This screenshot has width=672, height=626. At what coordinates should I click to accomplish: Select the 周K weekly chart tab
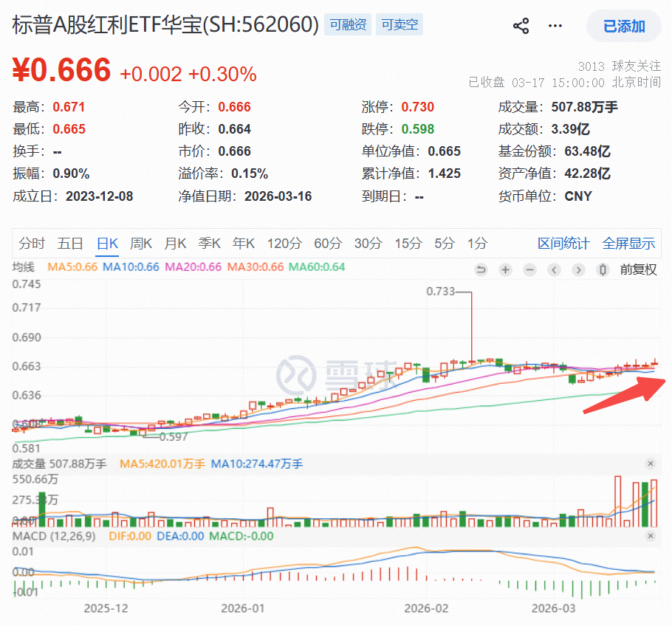140,244
